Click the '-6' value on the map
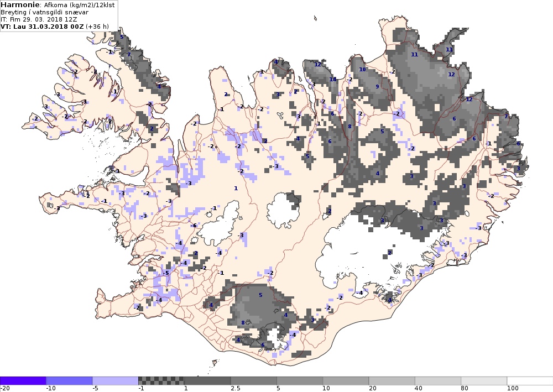This screenshot has height=392, width=553. click(x=193, y=225)
